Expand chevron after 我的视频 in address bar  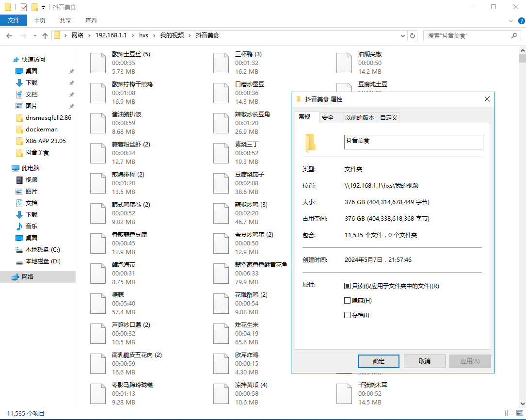pyautogui.click(x=190, y=35)
